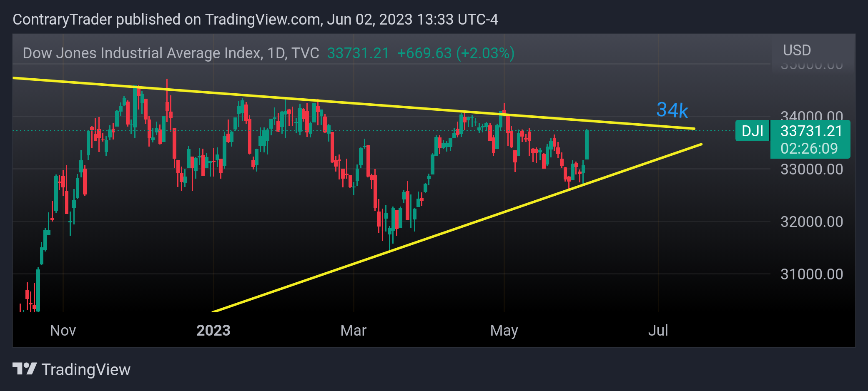
Task: Click the USD currency label
Action: (x=797, y=50)
